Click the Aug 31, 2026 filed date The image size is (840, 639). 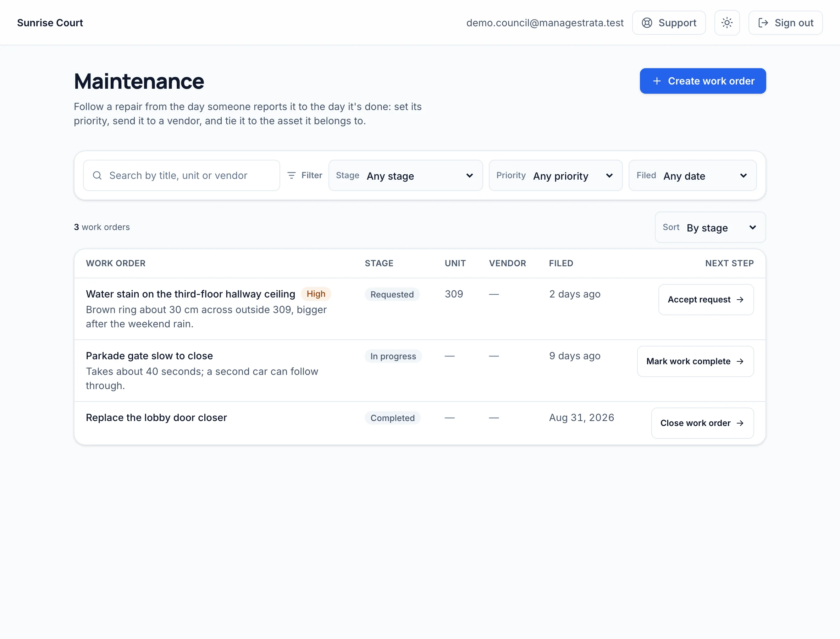[x=581, y=417]
